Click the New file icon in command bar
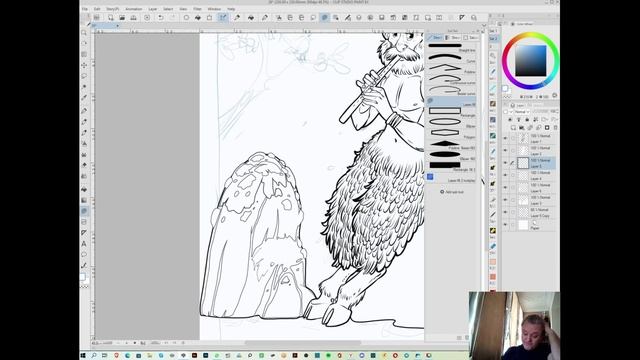 pos(111,18)
